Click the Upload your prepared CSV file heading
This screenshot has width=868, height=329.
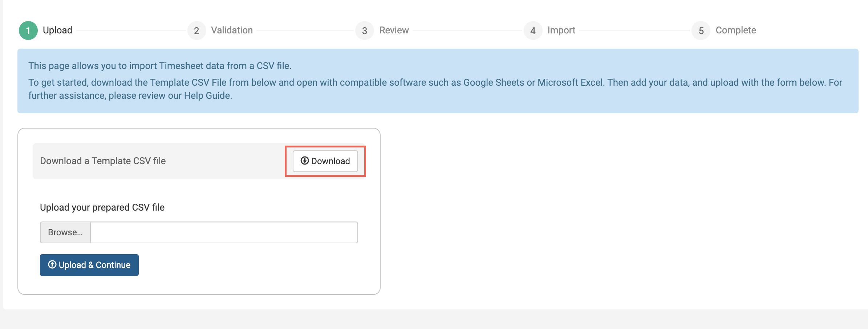click(102, 207)
